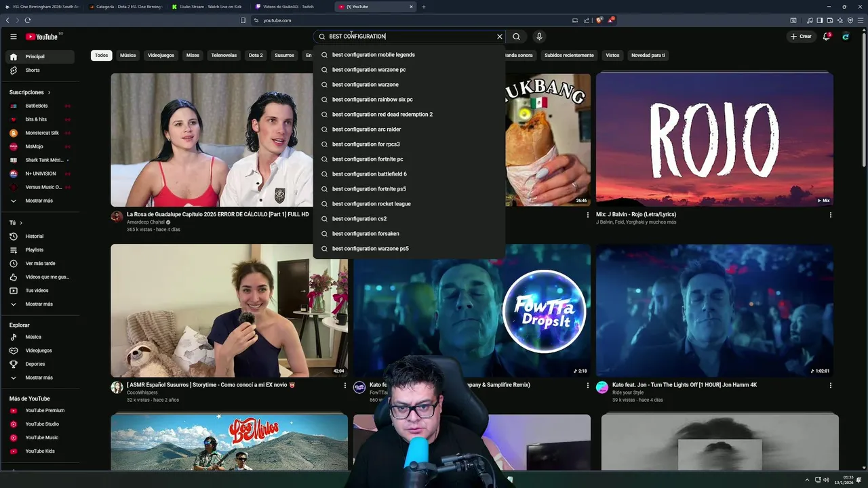
Task: Open the ROJO J Balvin mix thumbnail
Action: (x=715, y=140)
